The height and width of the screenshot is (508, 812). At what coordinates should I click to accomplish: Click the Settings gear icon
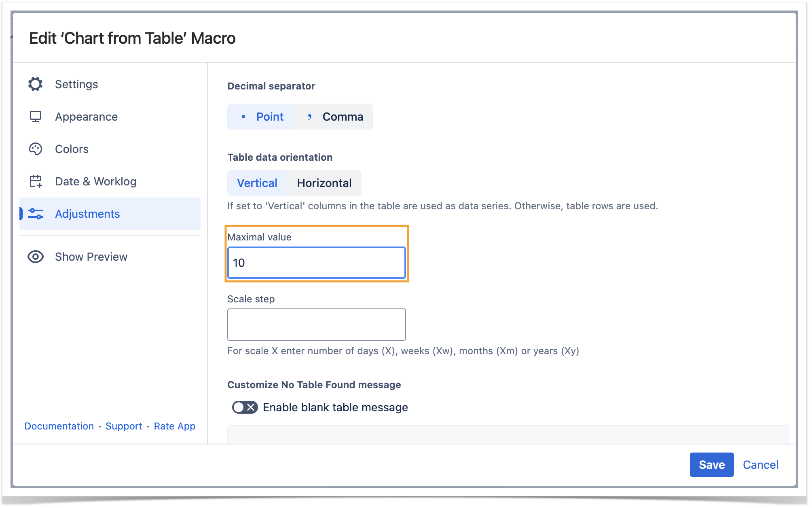36,84
